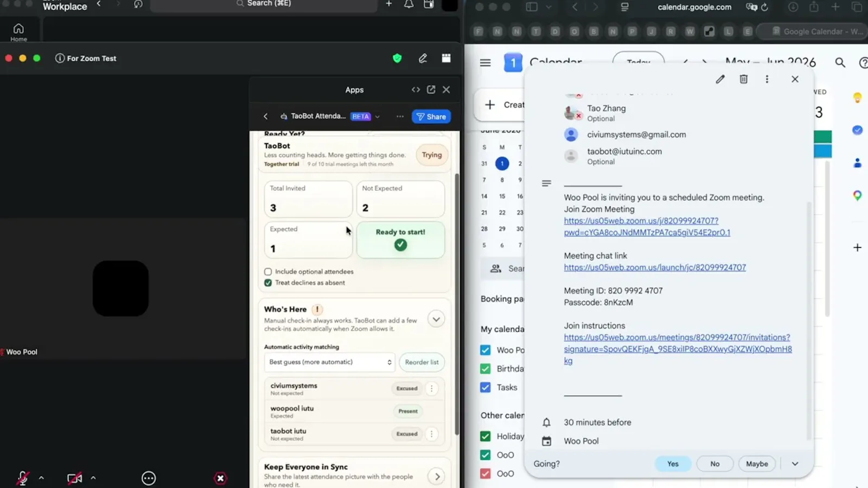868x488 pixels.
Task: Expand audio options caret beside microphone
Action: (x=41, y=478)
